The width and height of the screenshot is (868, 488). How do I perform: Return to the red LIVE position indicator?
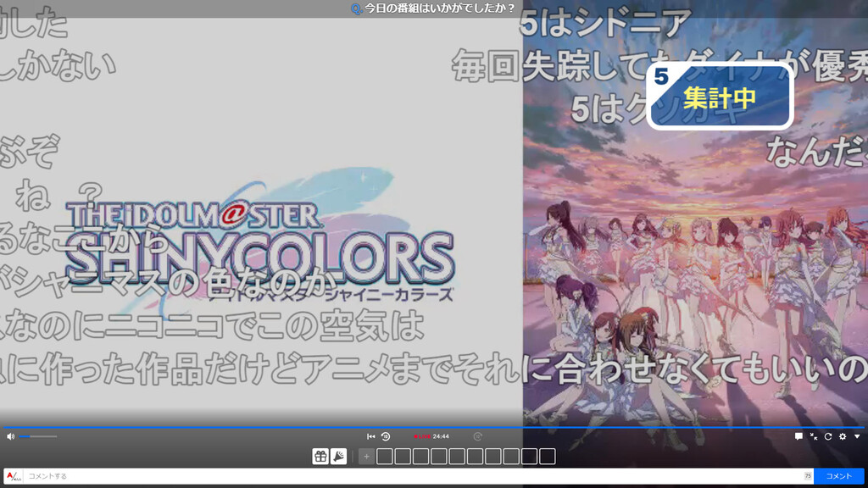point(423,436)
